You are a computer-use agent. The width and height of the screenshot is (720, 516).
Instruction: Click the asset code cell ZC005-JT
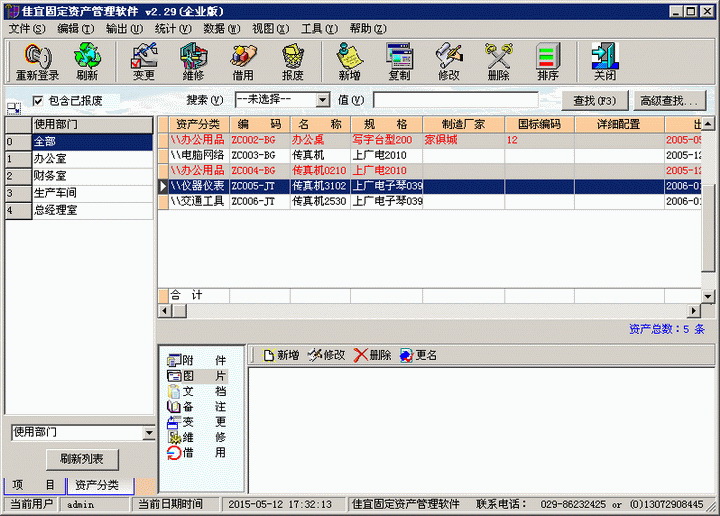pos(259,186)
